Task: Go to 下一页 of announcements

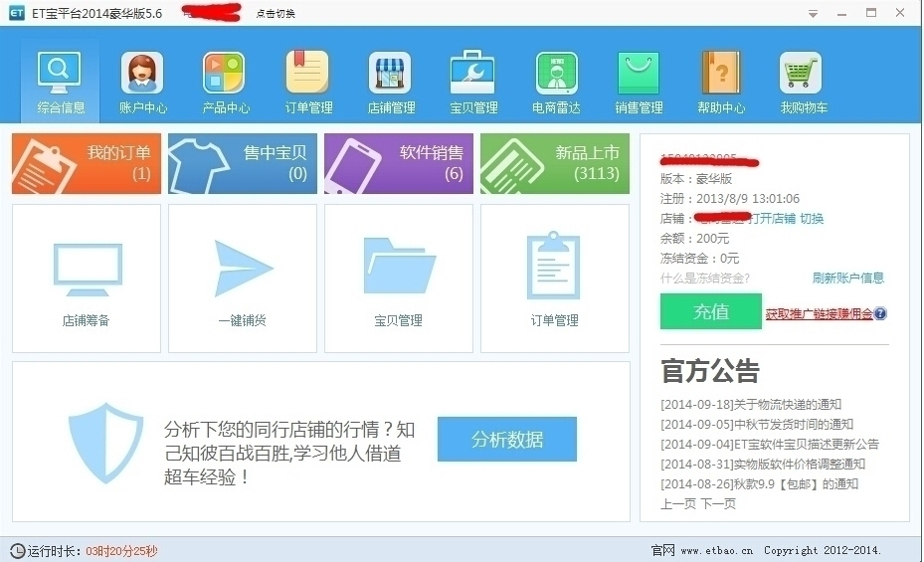Action: coord(718,503)
